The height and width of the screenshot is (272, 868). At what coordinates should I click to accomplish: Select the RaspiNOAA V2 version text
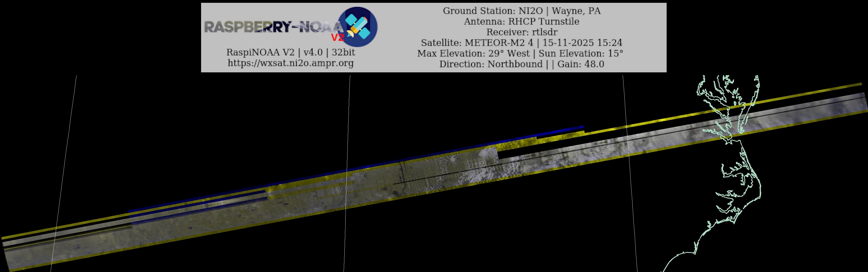(291, 52)
